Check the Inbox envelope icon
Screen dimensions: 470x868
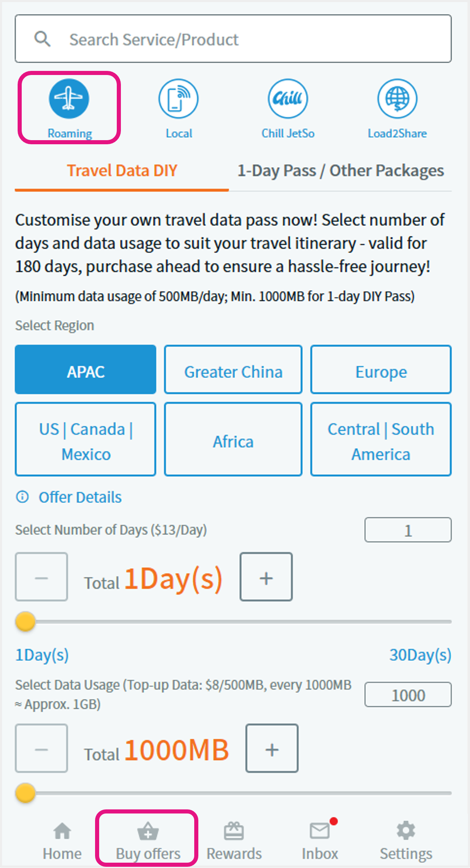[320, 831]
